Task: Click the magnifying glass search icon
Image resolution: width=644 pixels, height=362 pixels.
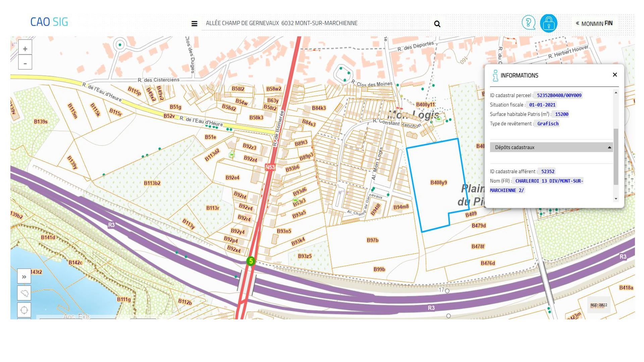Action: tap(437, 24)
